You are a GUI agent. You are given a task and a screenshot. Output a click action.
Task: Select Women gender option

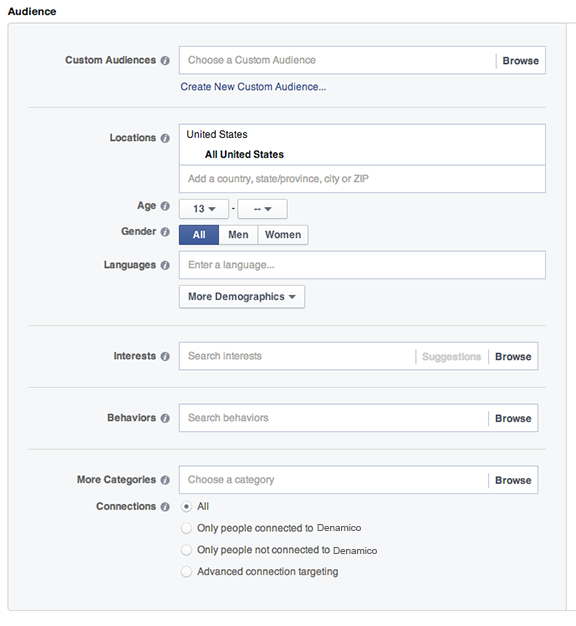(283, 235)
